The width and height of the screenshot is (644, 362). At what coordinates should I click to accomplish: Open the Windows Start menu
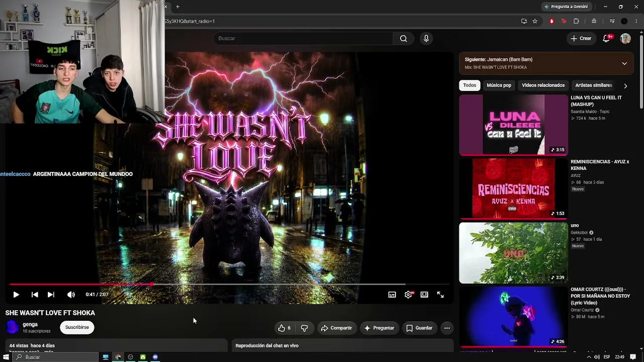(x=6, y=357)
